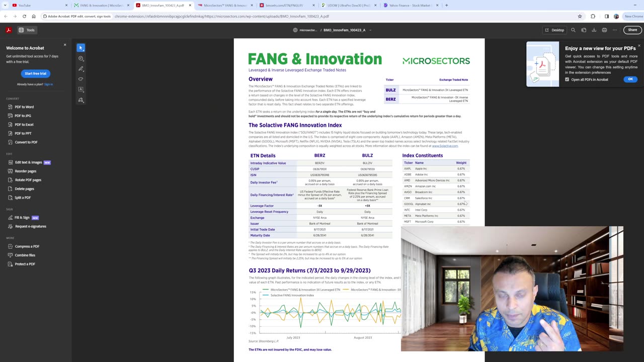Choose Reorder pages tool
Viewport: 644px width, 362px height.
click(25, 171)
